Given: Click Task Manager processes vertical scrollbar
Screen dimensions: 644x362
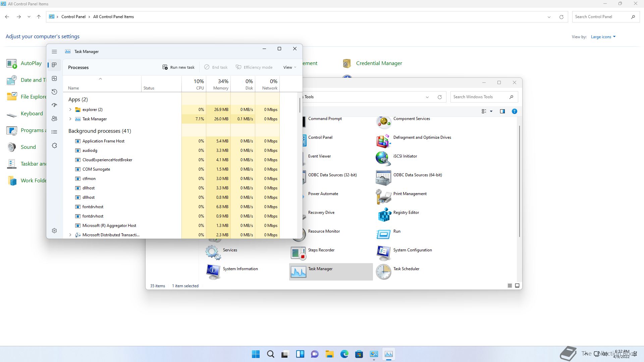Looking at the screenshot, I should (x=300, y=106).
